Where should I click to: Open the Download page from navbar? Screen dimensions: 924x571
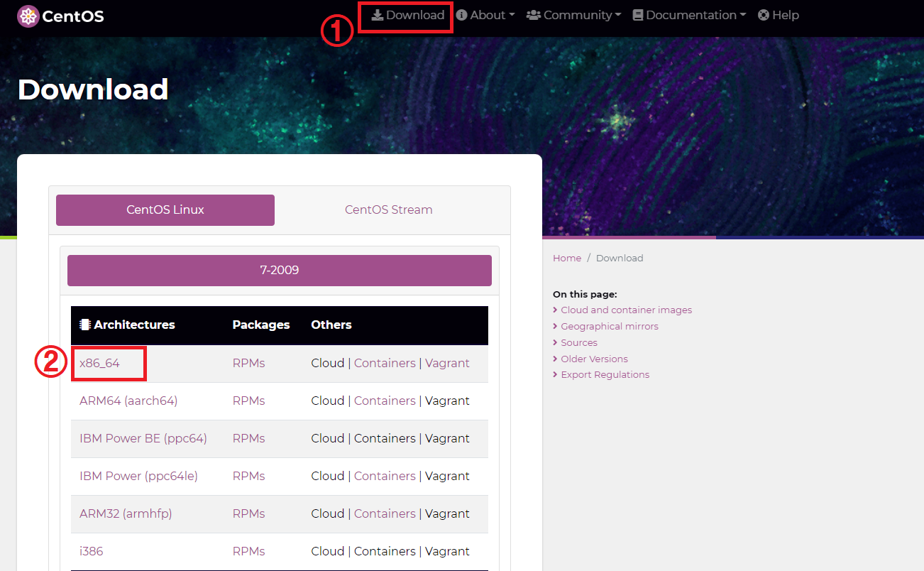[408, 15]
